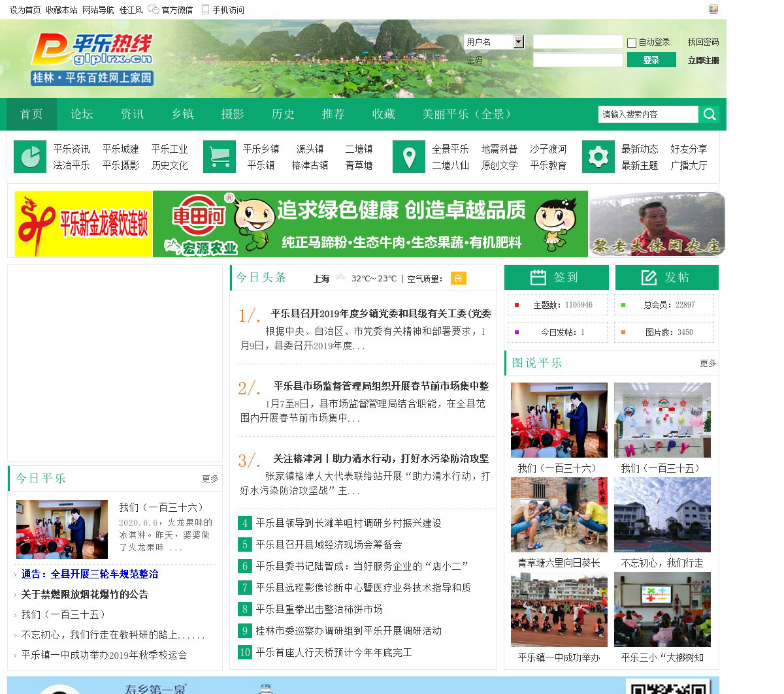
Task: Click the green pie chart category icon
Action: [30, 157]
